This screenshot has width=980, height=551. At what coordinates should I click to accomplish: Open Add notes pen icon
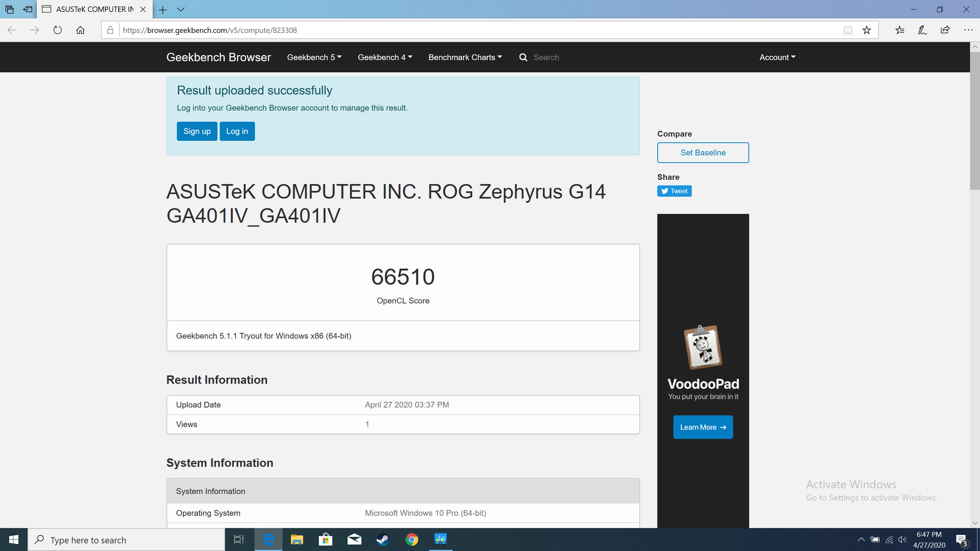(x=923, y=30)
